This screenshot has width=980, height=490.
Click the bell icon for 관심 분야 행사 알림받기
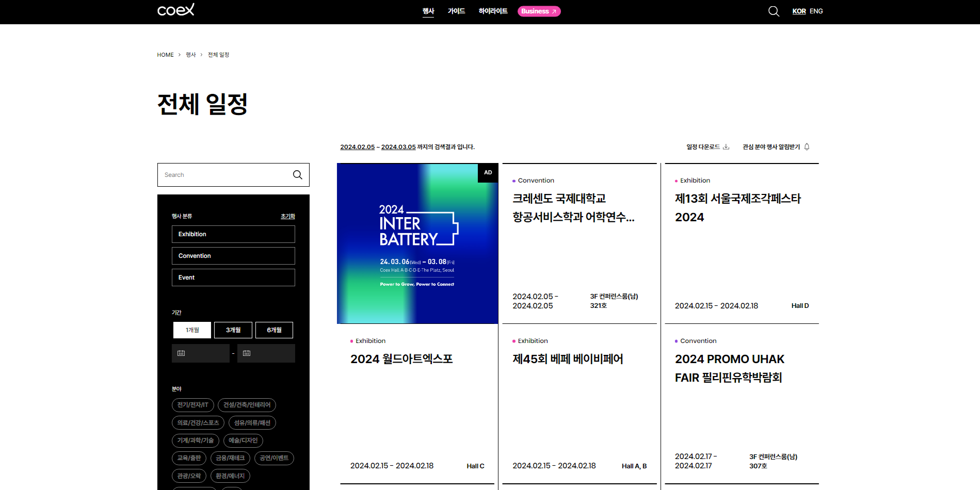coord(807,147)
